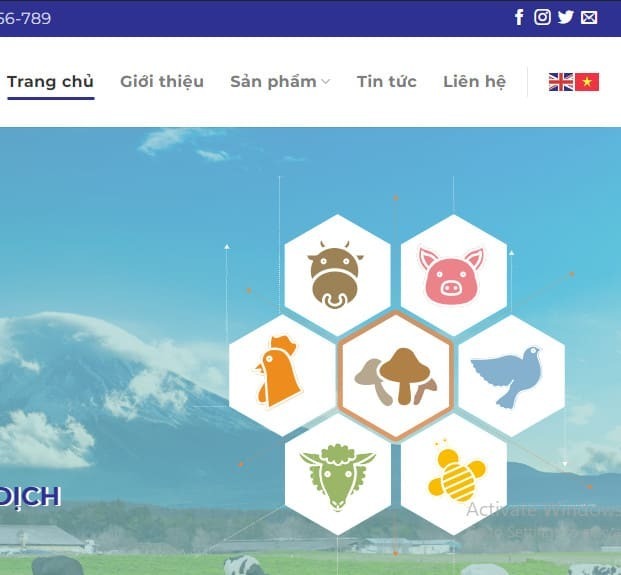Select the blue dove hexagon
The width and height of the screenshot is (621, 575).
click(511, 375)
